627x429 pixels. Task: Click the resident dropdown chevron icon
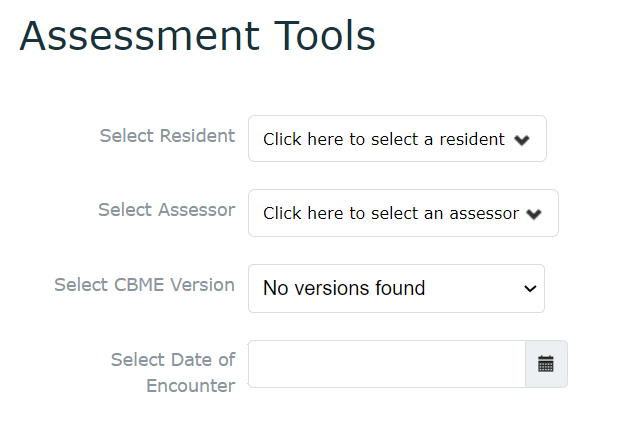click(522, 140)
